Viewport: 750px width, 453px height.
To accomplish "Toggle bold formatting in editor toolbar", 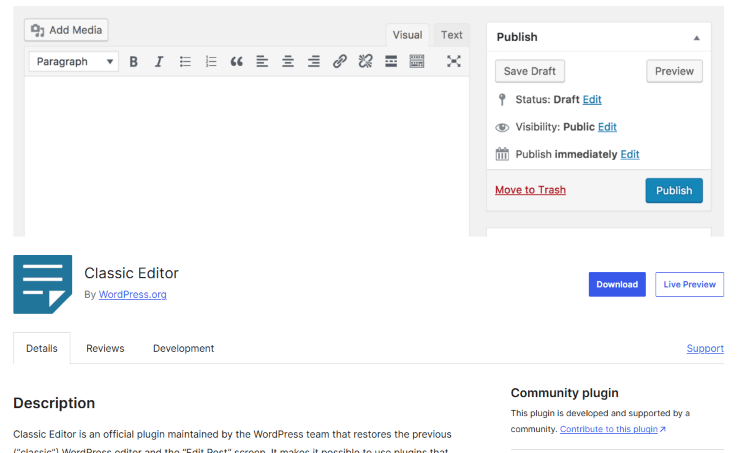I will pyautogui.click(x=133, y=62).
